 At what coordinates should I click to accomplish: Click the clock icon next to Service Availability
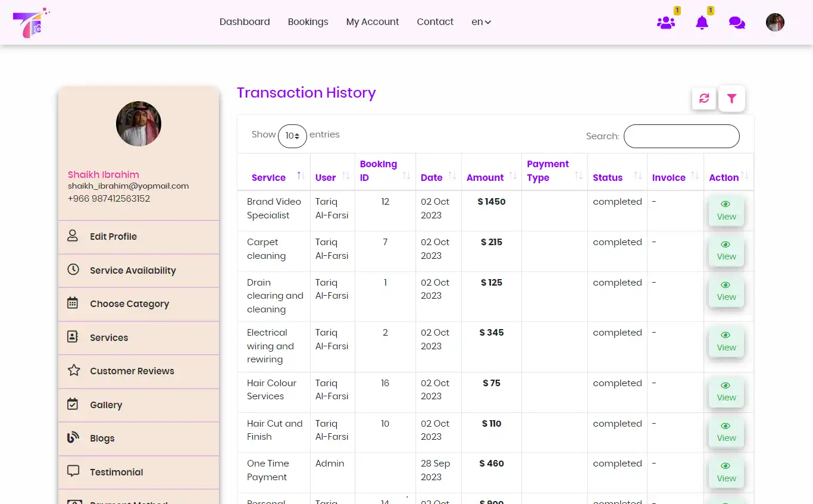(73, 270)
